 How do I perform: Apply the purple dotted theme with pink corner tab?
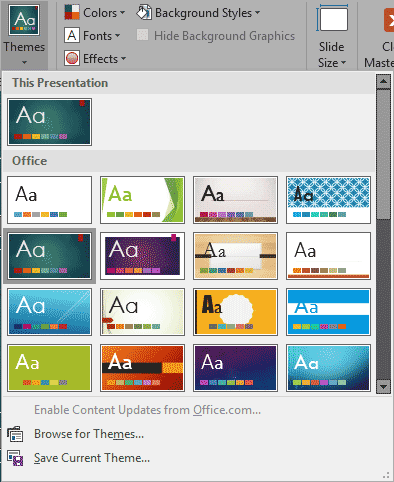coord(142,256)
